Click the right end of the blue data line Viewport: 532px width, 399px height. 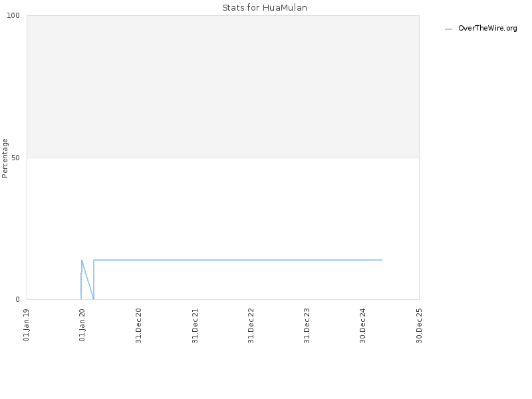coord(382,260)
